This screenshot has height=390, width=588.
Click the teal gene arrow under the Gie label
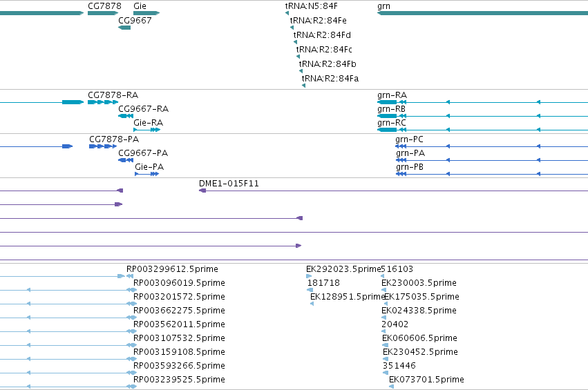pyautogui.click(x=146, y=13)
